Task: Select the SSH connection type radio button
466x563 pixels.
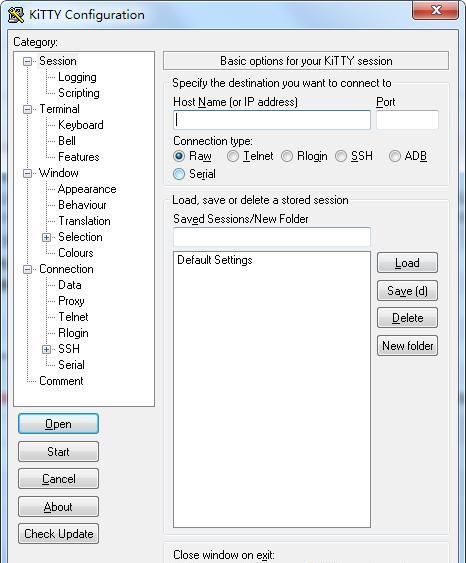Action: (341, 156)
